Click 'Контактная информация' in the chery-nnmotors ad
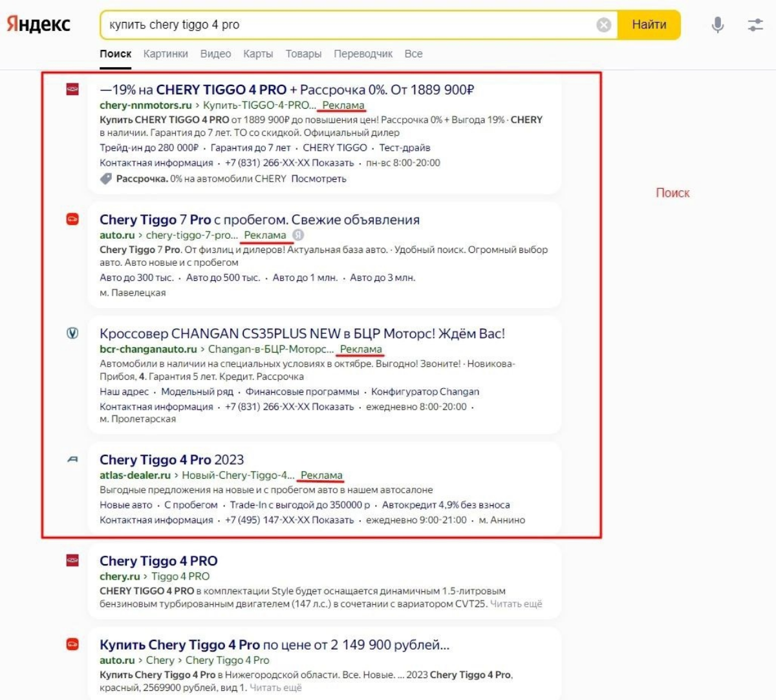This screenshot has width=776, height=700. pos(156,163)
